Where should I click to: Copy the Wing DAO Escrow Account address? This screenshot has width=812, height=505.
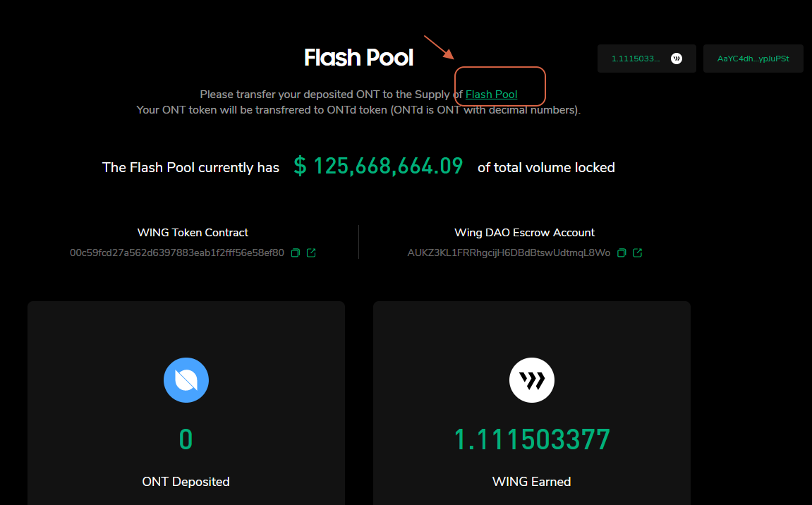(622, 253)
